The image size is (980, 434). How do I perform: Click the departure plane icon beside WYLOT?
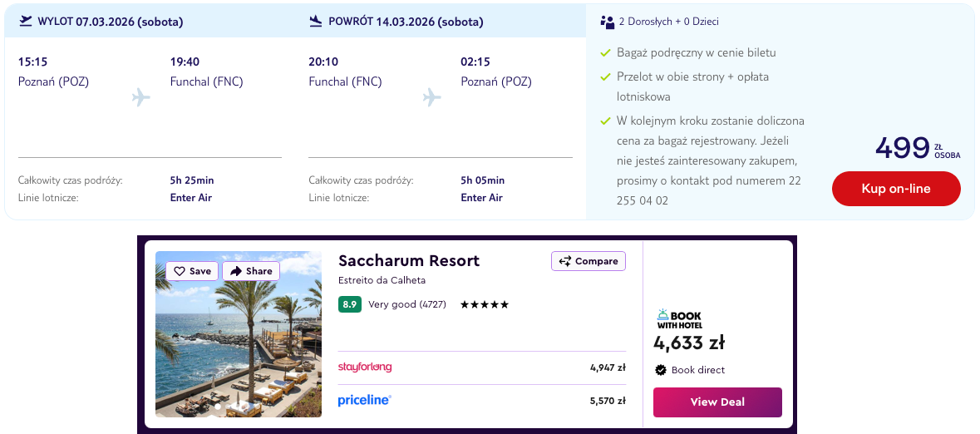click(25, 21)
